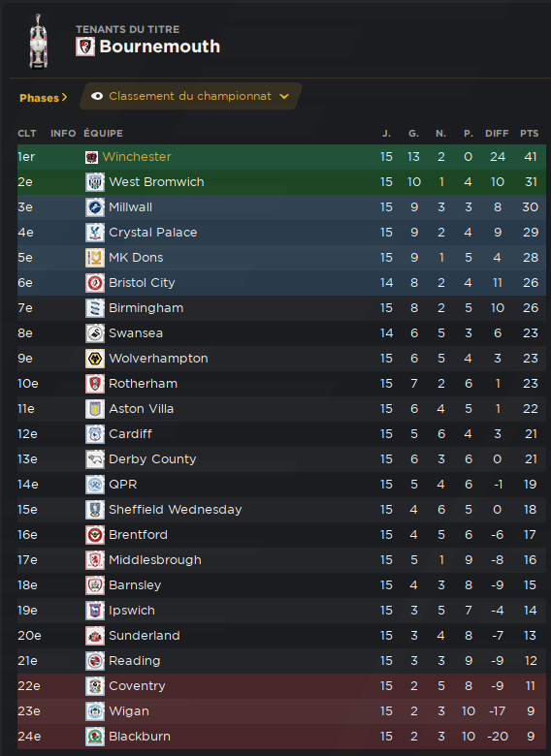Screen dimensions: 551x756
Task: Click the ÉQUIPE column header
Action: 103,134
